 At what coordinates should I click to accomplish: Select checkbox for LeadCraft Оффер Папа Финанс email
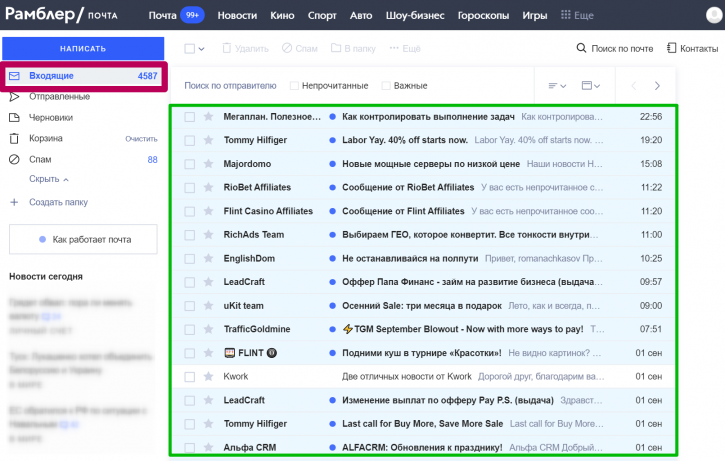click(190, 282)
